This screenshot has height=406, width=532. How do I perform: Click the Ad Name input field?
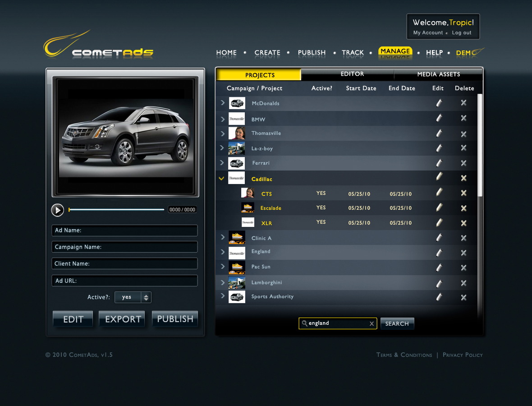pyautogui.click(x=124, y=231)
